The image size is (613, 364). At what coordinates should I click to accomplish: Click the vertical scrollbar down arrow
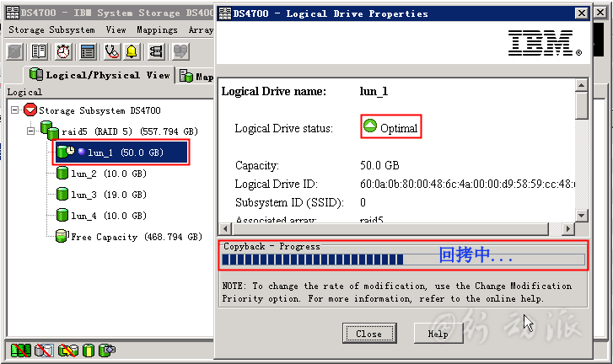click(581, 215)
